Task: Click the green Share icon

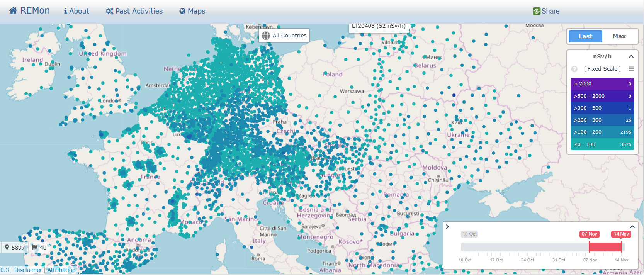Action: (536, 11)
